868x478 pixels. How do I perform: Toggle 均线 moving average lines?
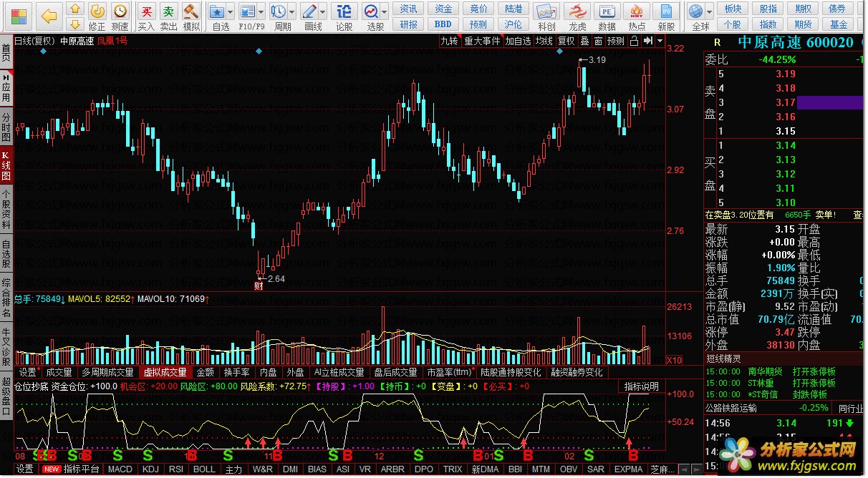544,41
